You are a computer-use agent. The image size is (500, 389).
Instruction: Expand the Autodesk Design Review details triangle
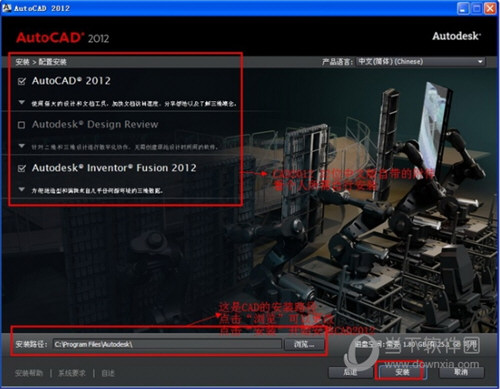[22, 146]
